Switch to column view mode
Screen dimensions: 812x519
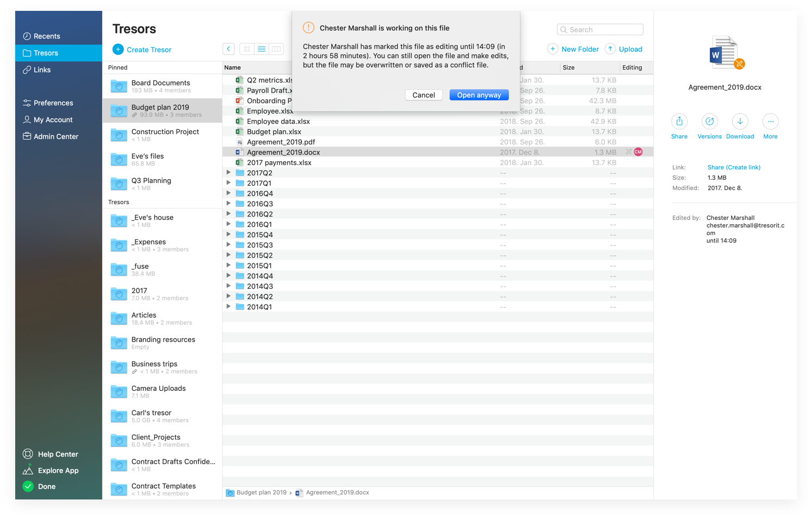click(276, 49)
